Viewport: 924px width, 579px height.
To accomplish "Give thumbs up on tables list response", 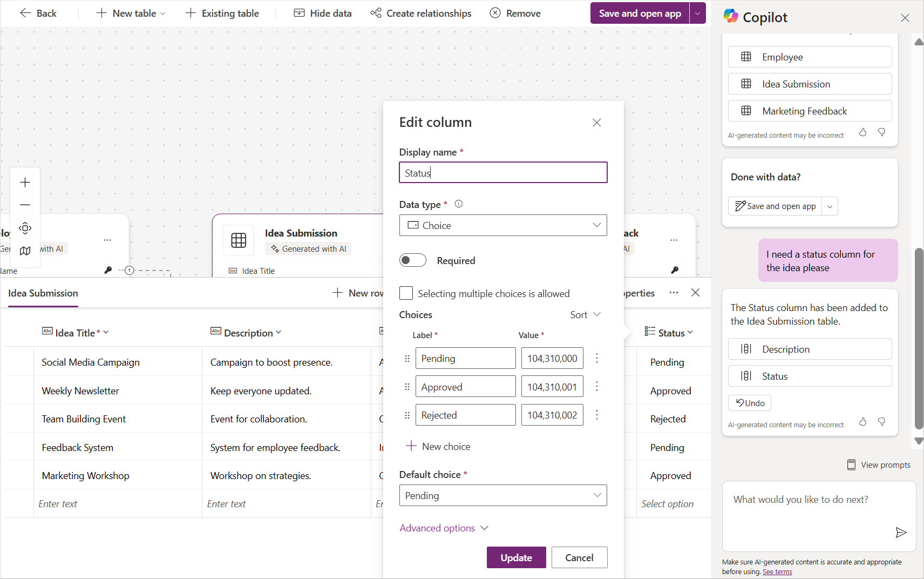I will (862, 132).
